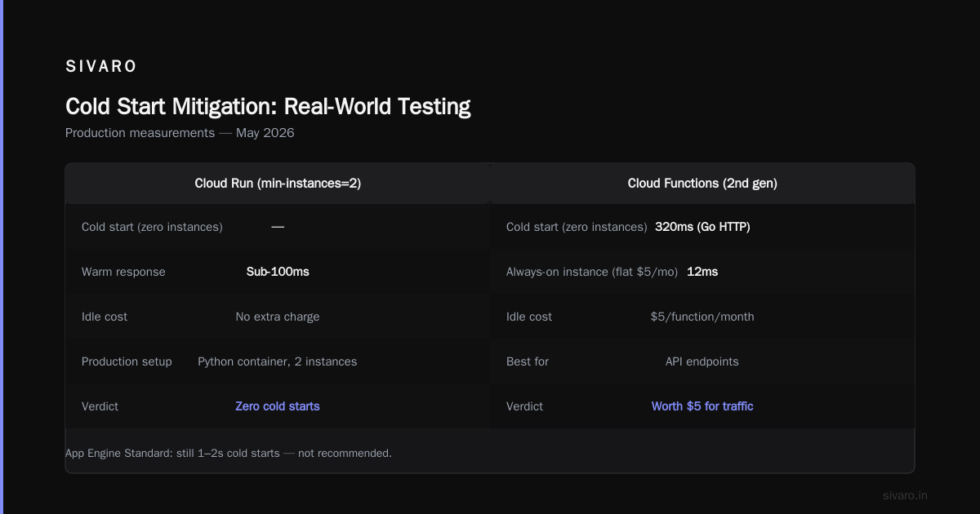Screen dimensions: 980x514
Task: Click the 'Best for' label
Action: [x=528, y=361]
